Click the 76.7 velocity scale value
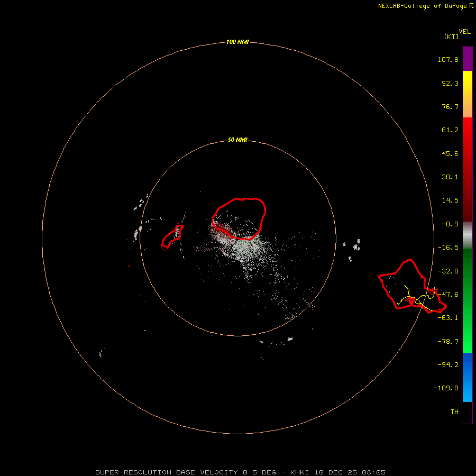 click(450, 106)
